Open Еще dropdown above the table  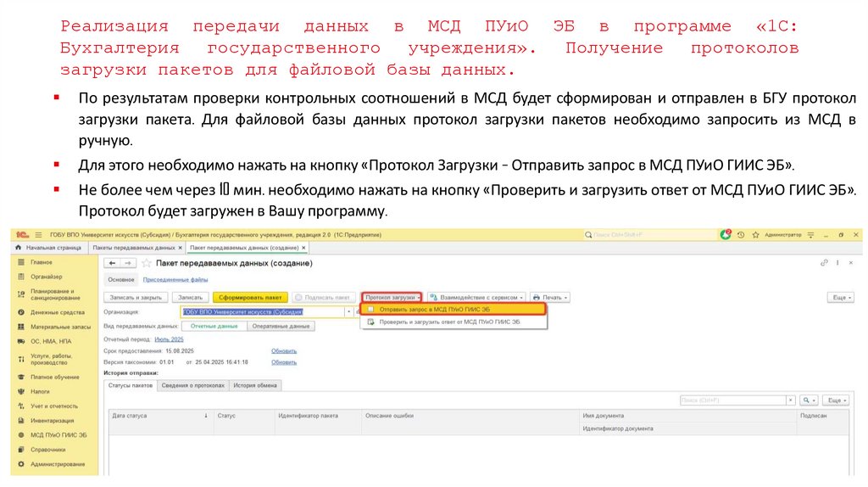(x=837, y=400)
